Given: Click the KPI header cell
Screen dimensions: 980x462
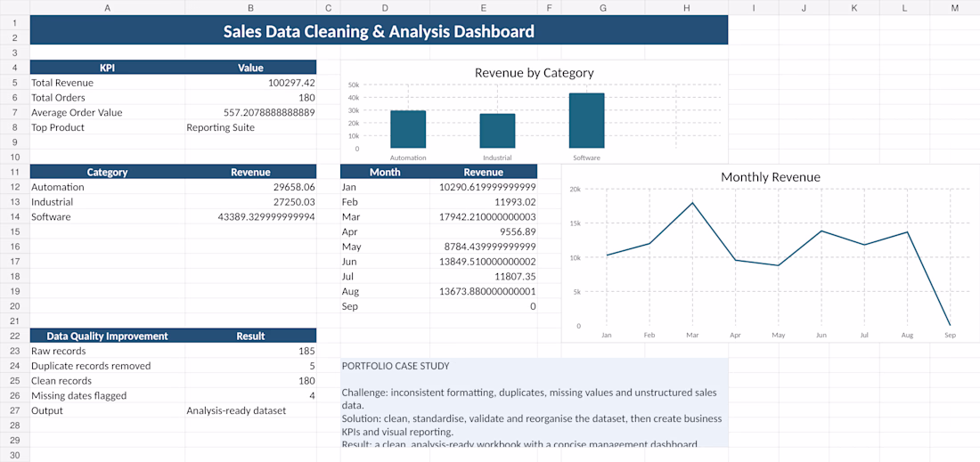Looking at the screenshot, I should [x=108, y=68].
